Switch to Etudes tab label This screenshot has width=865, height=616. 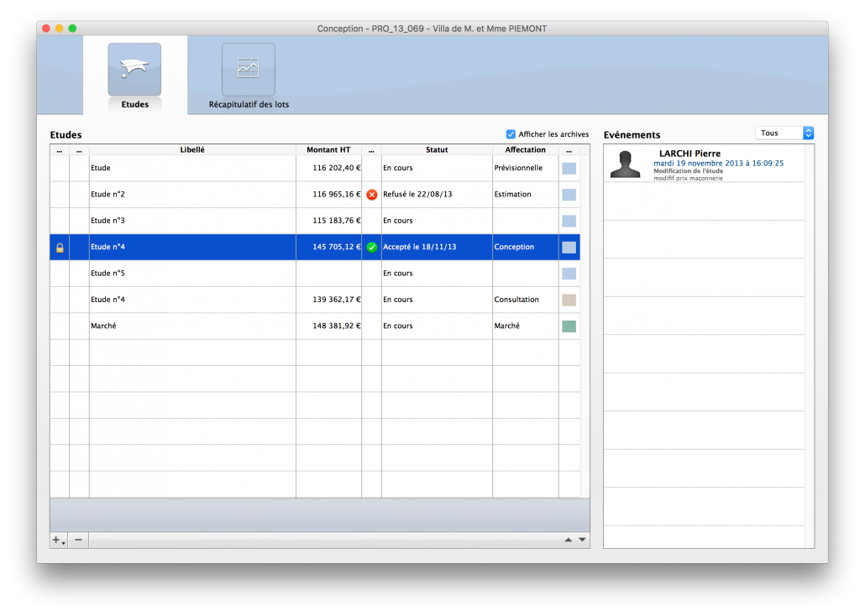(135, 104)
